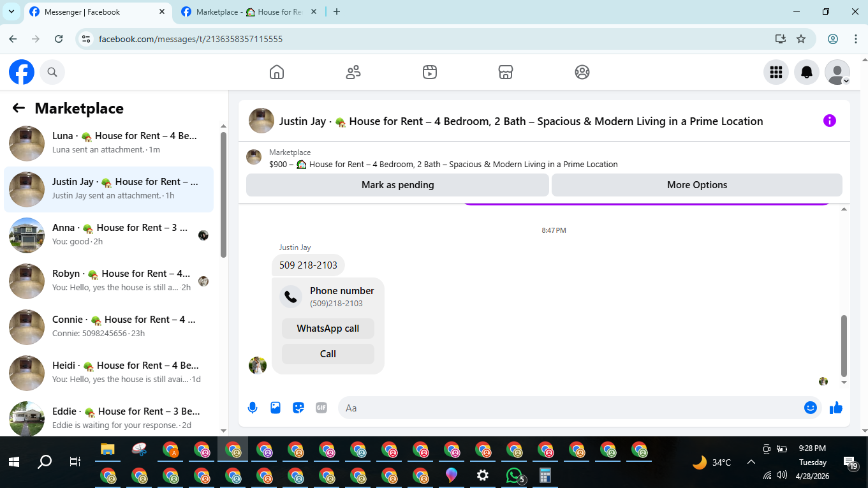Send a thumbs-up like
Viewport: 868px width, 488px height.
point(836,408)
